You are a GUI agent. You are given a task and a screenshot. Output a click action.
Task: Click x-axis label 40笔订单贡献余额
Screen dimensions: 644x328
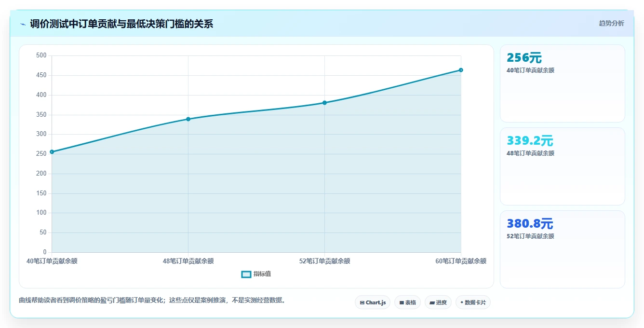[52, 261]
